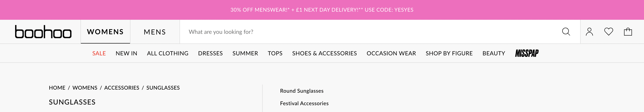Open the NEW IN menu

pyautogui.click(x=126, y=53)
